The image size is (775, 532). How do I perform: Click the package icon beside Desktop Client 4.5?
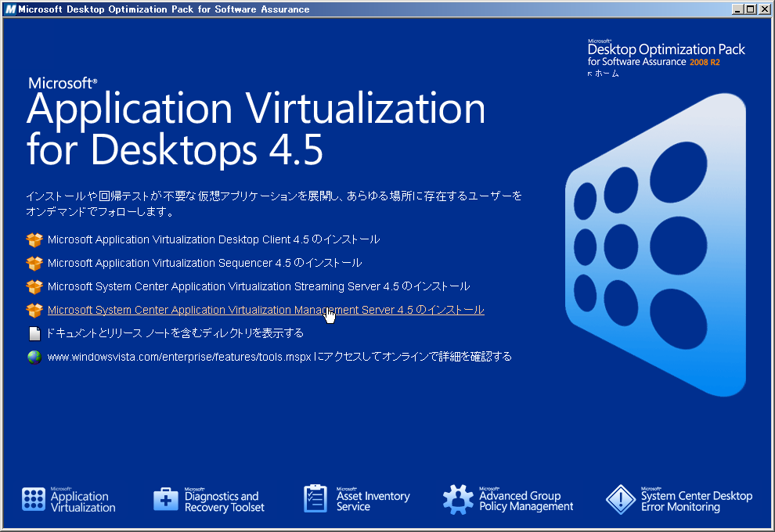click(x=34, y=239)
